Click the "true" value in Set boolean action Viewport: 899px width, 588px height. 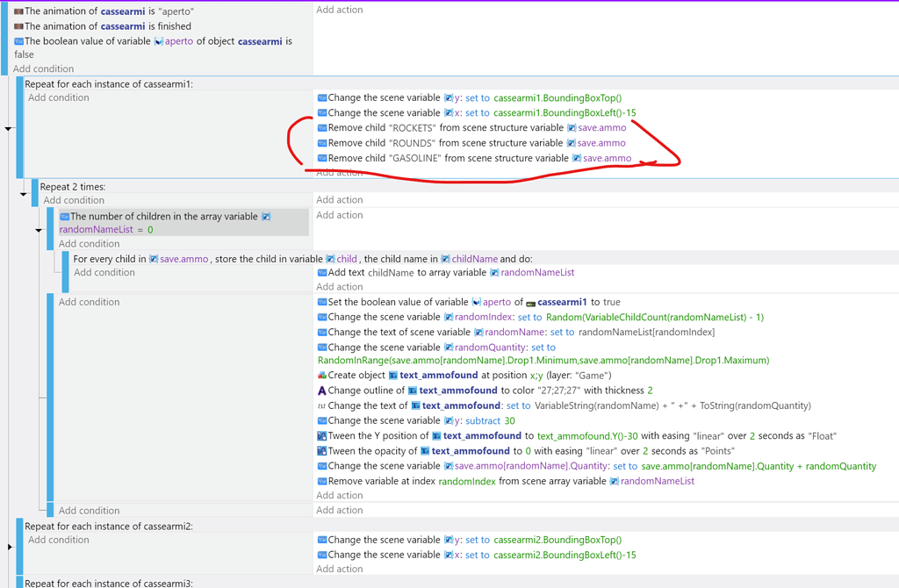(x=611, y=302)
